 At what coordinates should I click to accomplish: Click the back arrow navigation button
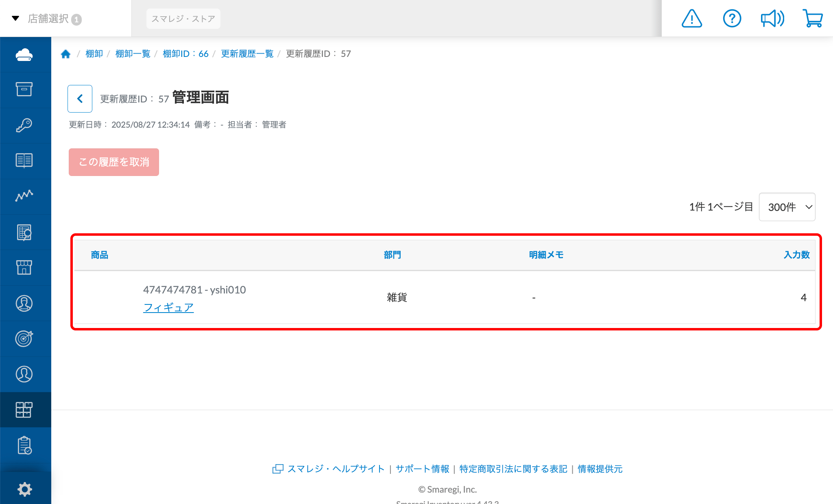pos(80,98)
